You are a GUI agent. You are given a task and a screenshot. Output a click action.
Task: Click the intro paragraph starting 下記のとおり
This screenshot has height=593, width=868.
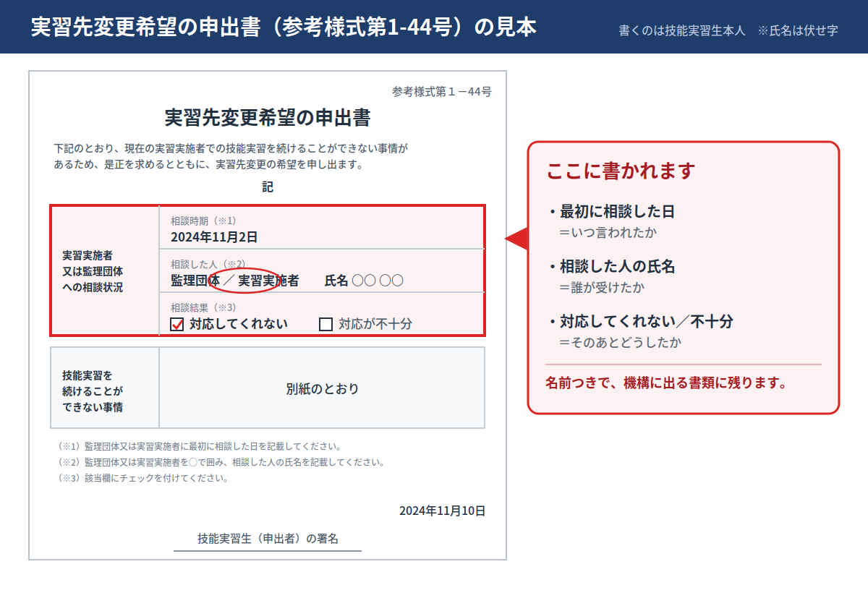pyautogui.click(x=231, y=156)
